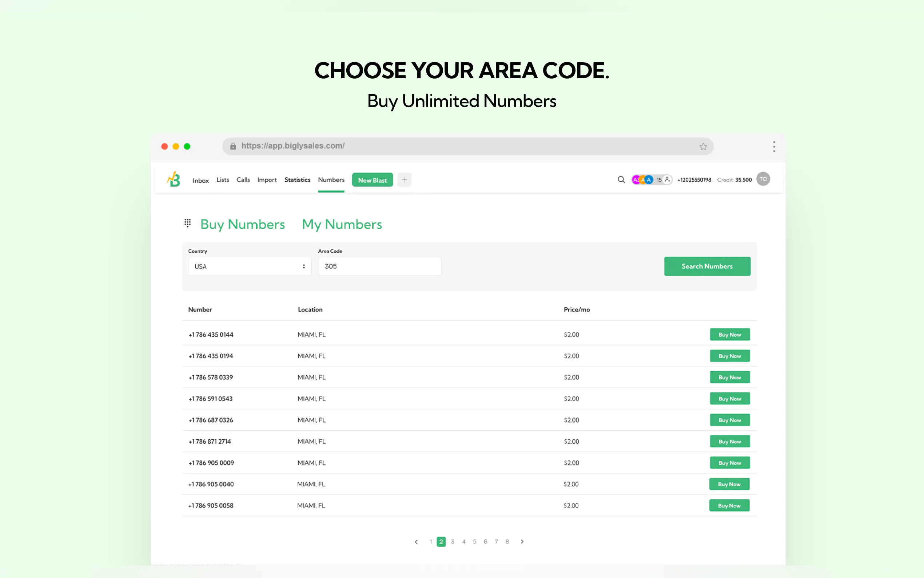Viewport: 924px width, 578px height.
Task: Click the browser address bar URL
Action: tap(292, 146)
